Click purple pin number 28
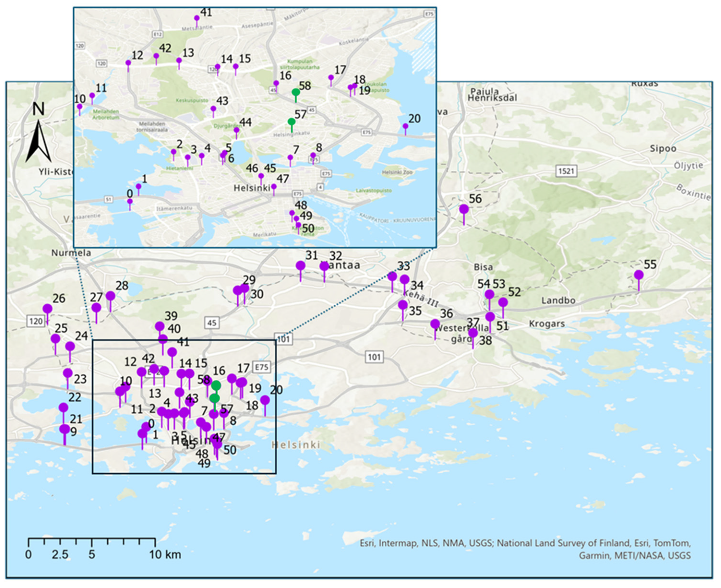721x588 pixels. (x=111, y=296)
